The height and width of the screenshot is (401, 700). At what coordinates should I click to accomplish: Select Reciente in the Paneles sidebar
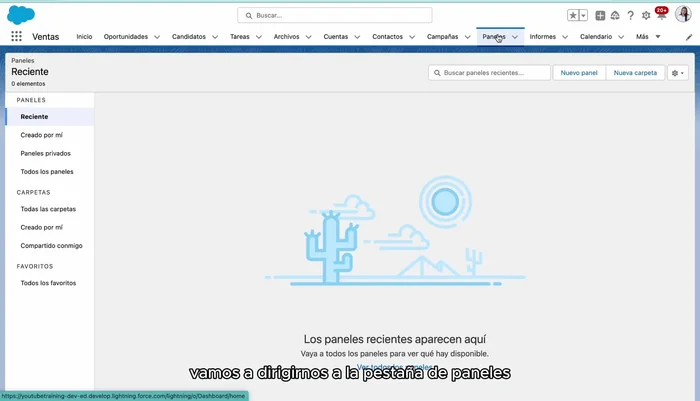click(x=50, y=117)
